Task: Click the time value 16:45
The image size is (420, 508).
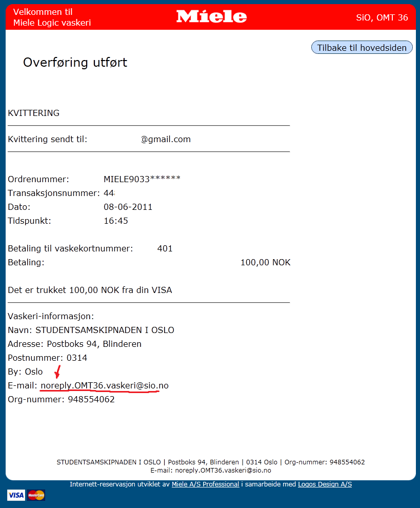Action: click(115, 221)
